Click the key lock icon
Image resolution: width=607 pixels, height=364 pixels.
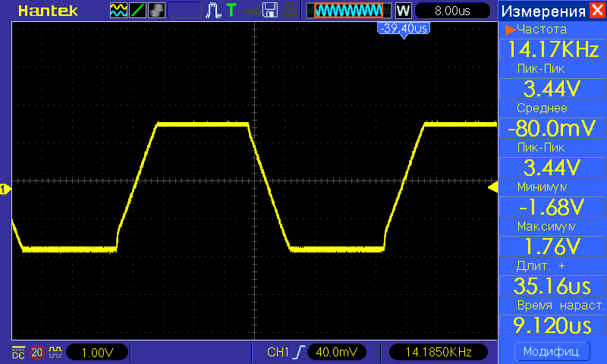(251, 11)
